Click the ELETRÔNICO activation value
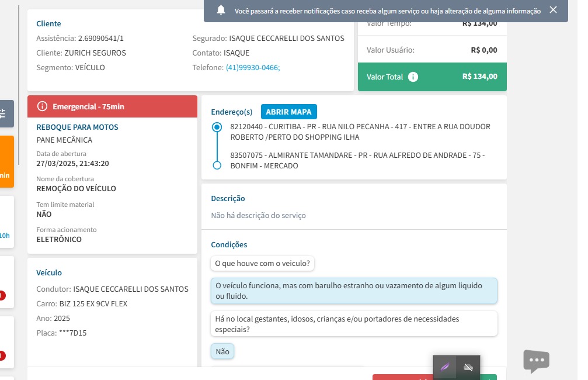 [59, 240]
